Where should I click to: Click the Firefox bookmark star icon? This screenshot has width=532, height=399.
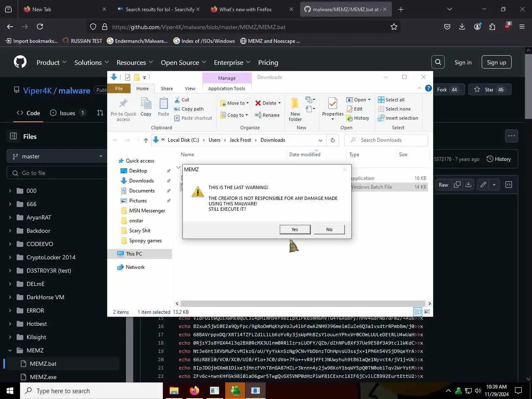tap(394, 27)
